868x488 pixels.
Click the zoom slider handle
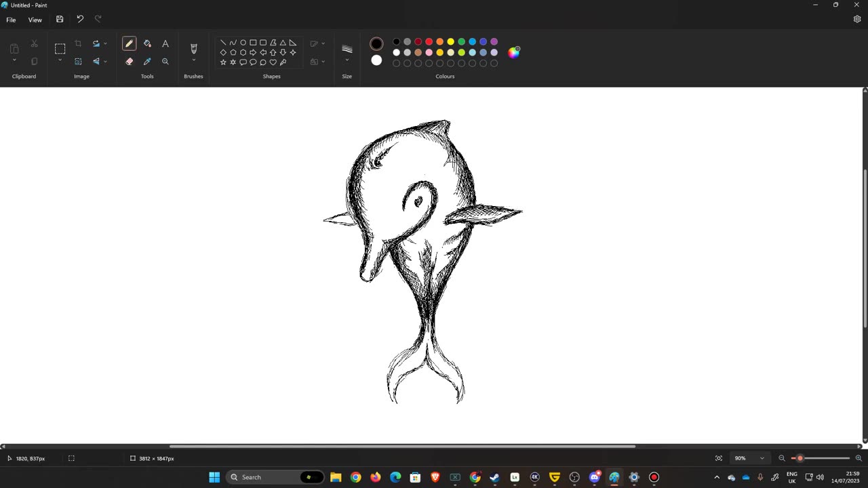pos(800,458)
